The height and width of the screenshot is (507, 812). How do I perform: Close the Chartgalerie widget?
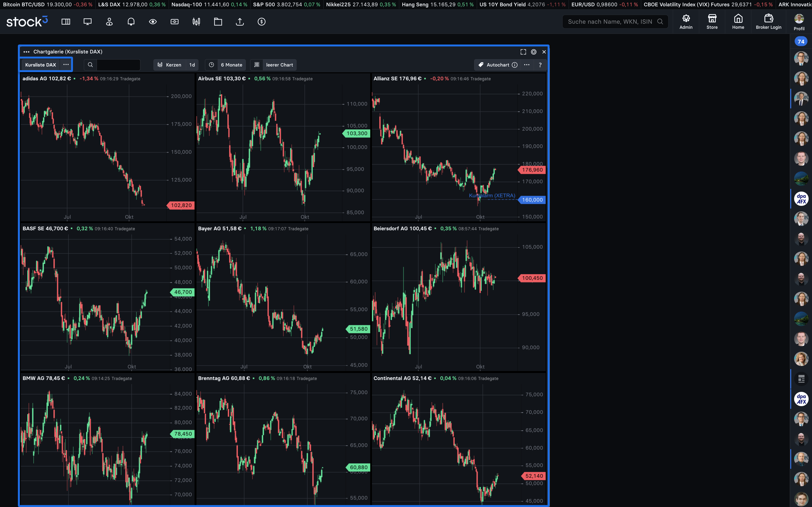[x=544, y=52]
